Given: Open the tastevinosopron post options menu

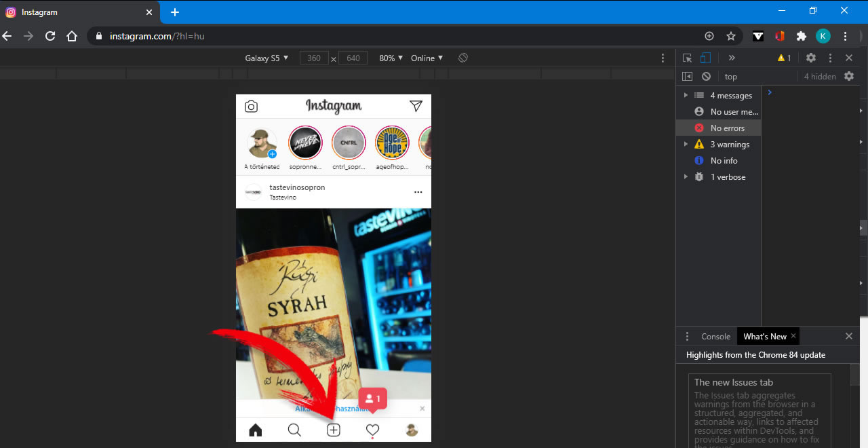Looking at the screenshot, I should point(418,192).
